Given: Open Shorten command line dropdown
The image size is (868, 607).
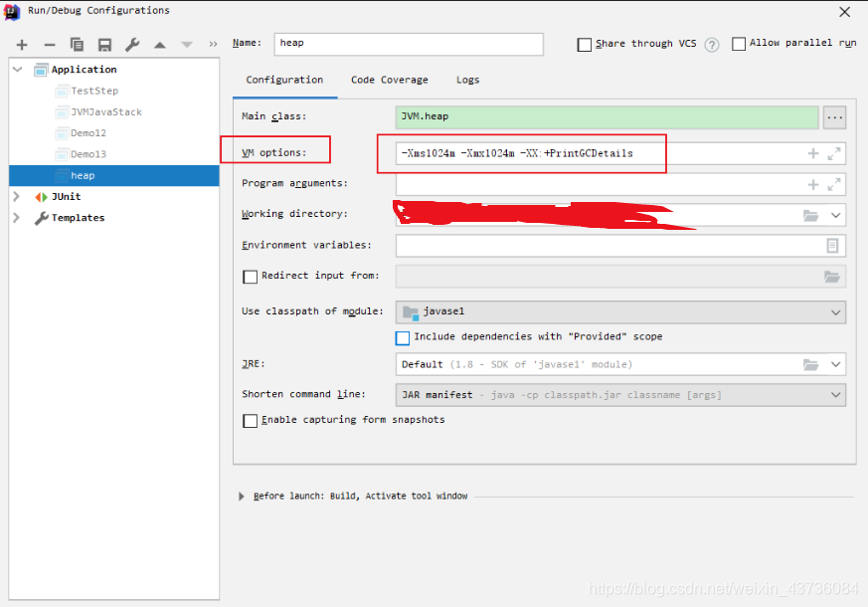Looking at the screenshot, I should (x=620, y=395).
